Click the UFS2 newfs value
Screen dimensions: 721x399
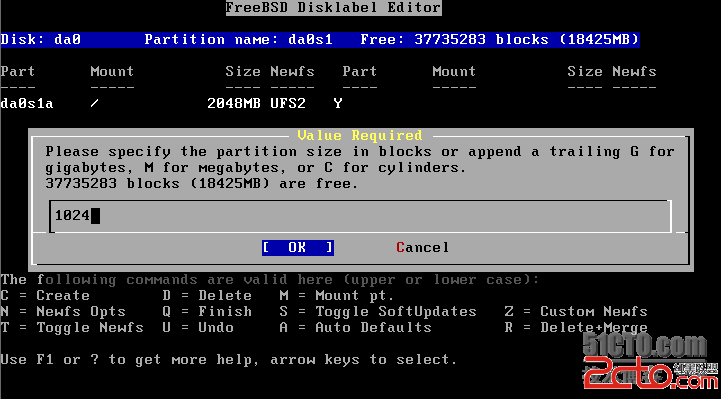coord(288,103)
